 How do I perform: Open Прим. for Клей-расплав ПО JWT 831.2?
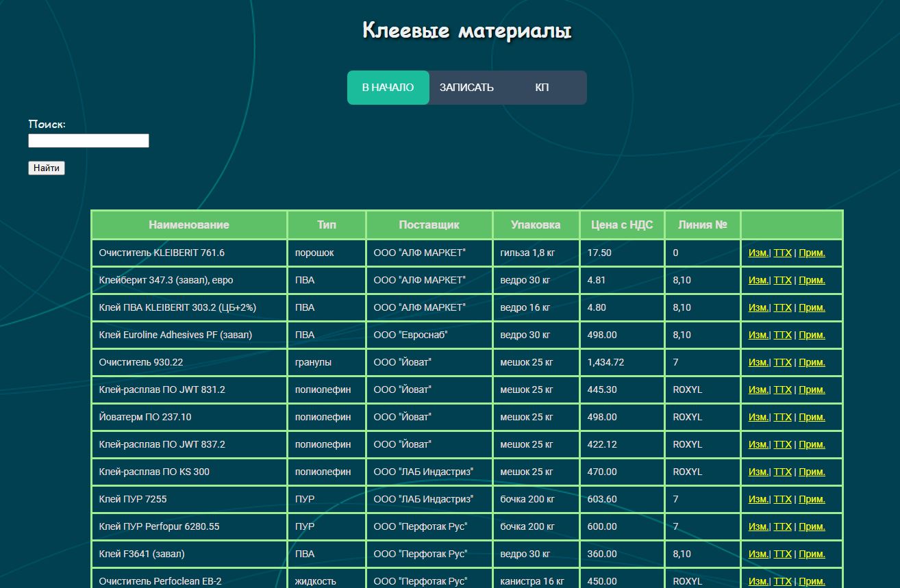click(812, 389)
